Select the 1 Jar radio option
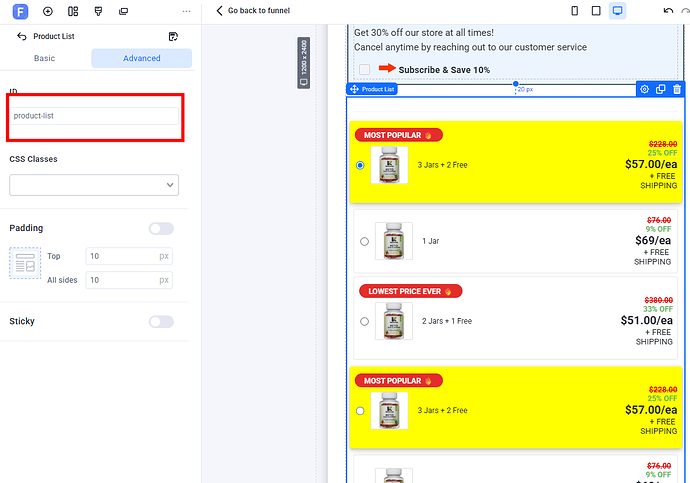Viewport: 690px width, 483px height. coord(364,241)
